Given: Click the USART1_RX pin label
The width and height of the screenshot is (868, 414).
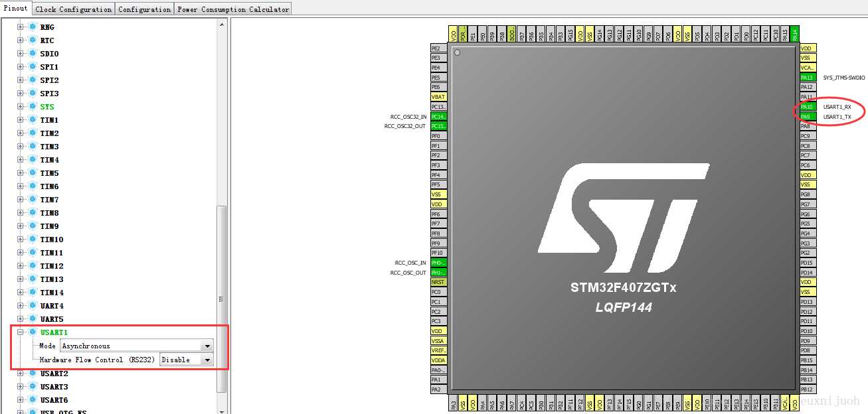Looking at the screenshot, I should (x=837, y=107).
